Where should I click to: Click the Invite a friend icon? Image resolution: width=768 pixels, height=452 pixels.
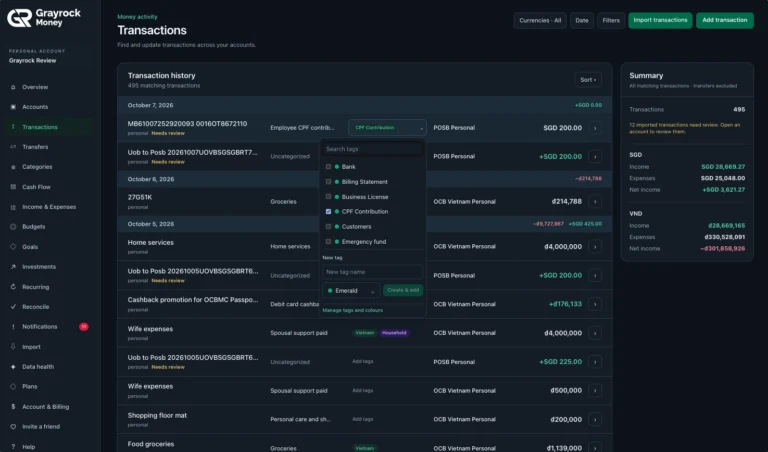pos(13,427)
